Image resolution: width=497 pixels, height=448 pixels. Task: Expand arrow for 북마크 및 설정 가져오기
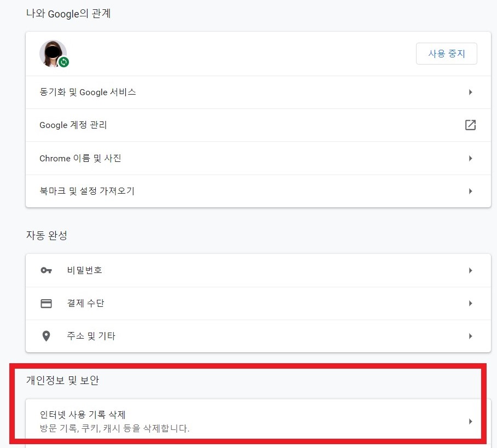click(470, 191)
